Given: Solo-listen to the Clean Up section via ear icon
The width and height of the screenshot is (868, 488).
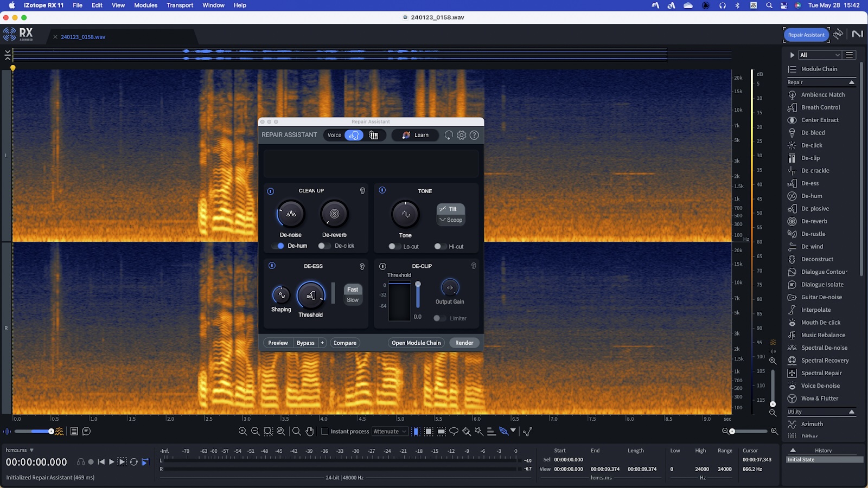Looking at the screenshot, I should (x=362, y=191).
